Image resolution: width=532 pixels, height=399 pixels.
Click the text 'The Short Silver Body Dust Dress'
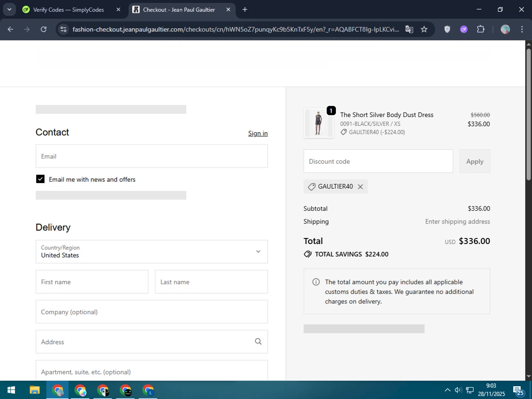coord(387,115)
